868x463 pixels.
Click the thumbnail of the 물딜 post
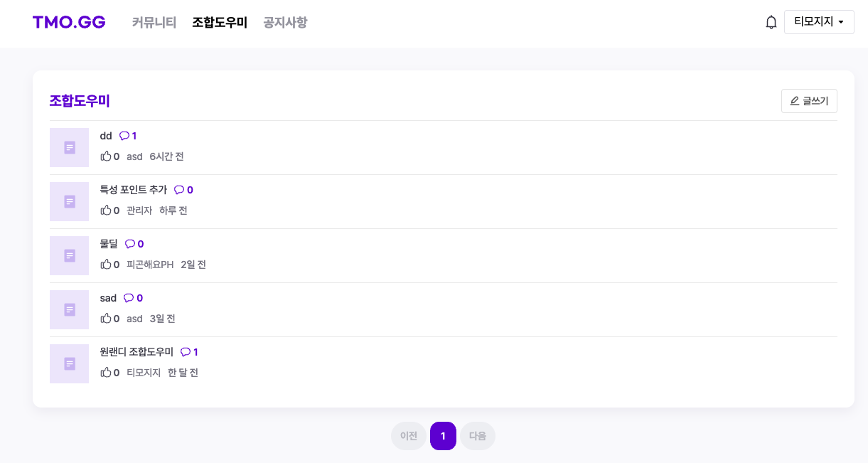click(69, 255)
